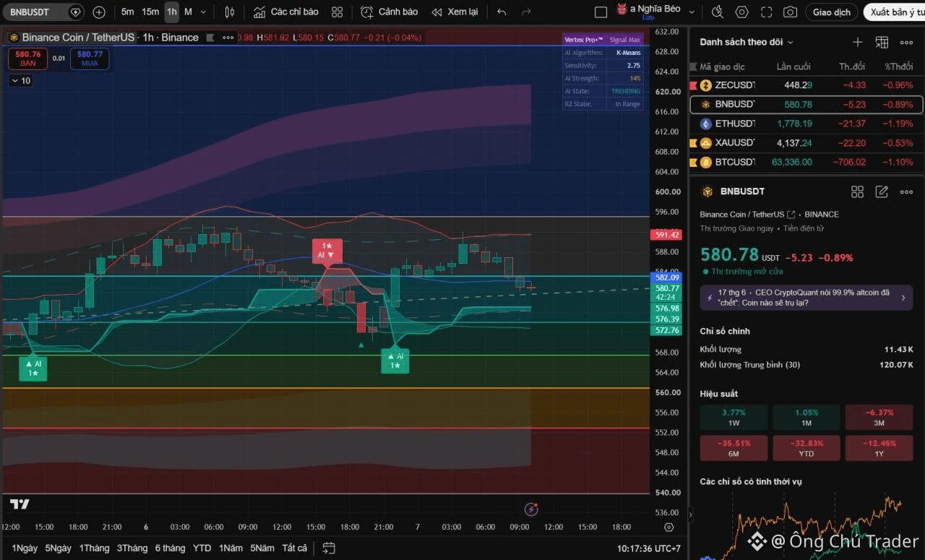Select the M monthly timeframe
The height and width of the screenshot is (560, 925).
pos(188,12)
